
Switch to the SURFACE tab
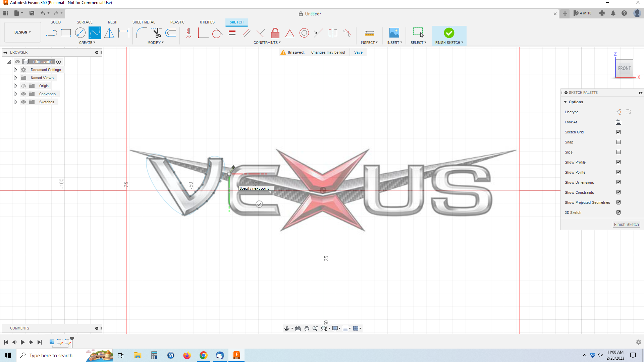point(84,22)
